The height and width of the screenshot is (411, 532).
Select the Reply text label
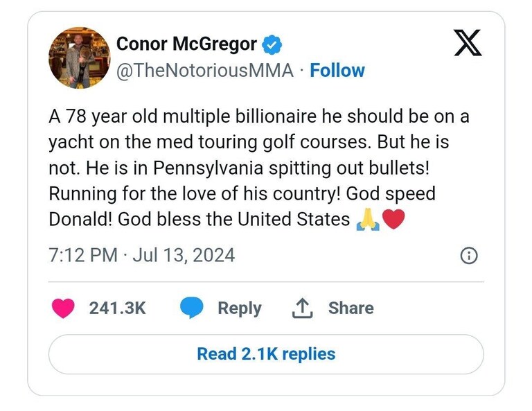coord(240,308)
